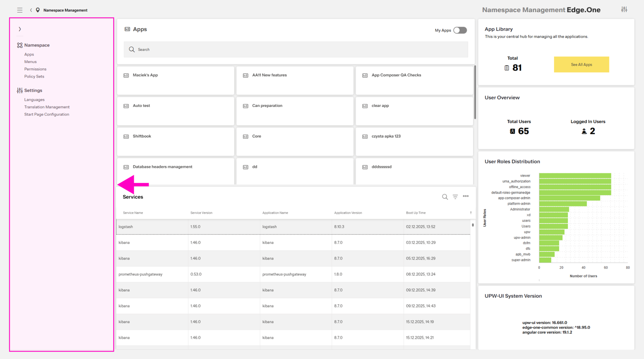Image resolution: width=644 pixels, height=359 pixels.
Task: Open Policy Sets in the sidebar
Action: 34,76
